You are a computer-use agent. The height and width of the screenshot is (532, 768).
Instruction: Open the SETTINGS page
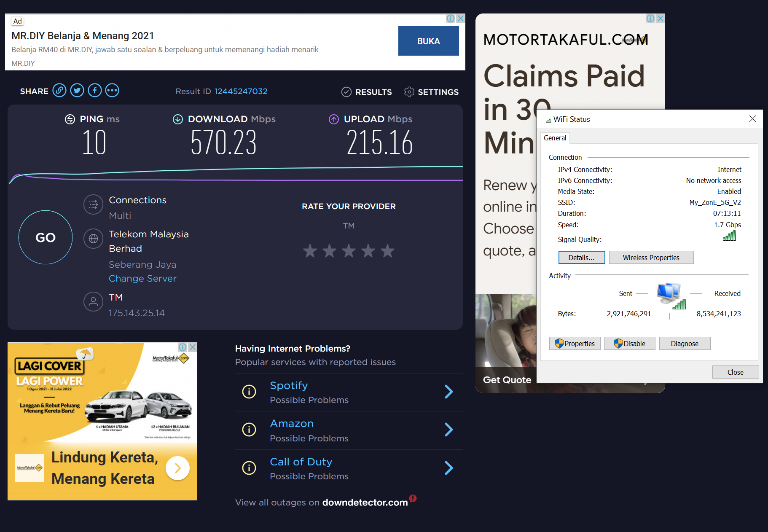(x=431, y=92)
